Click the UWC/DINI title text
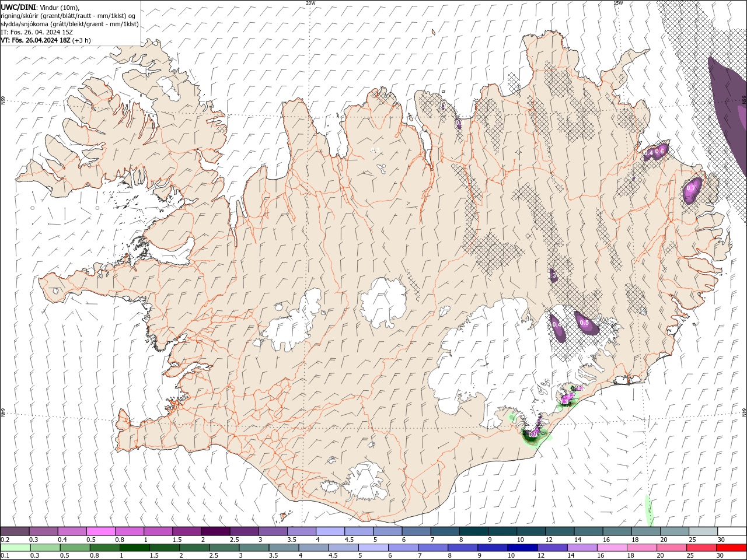The width and height of the screenshot is (747, 560). point(17,7)
